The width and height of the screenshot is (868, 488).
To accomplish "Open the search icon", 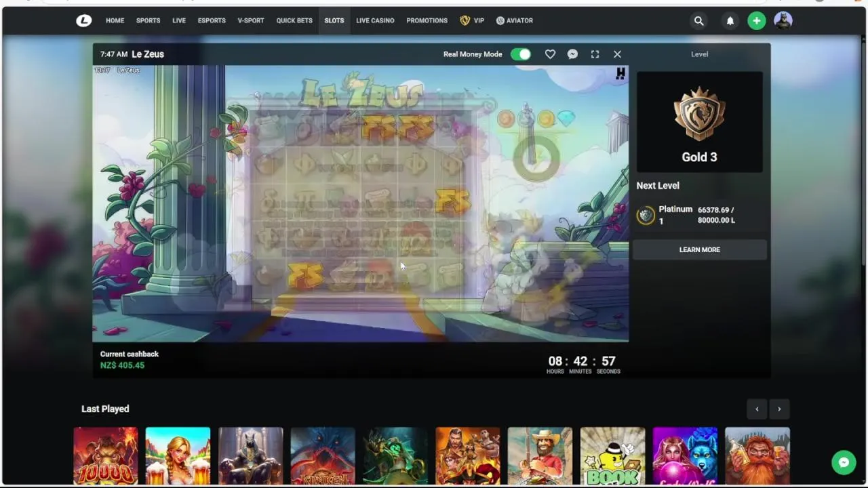I will point(698,21).
